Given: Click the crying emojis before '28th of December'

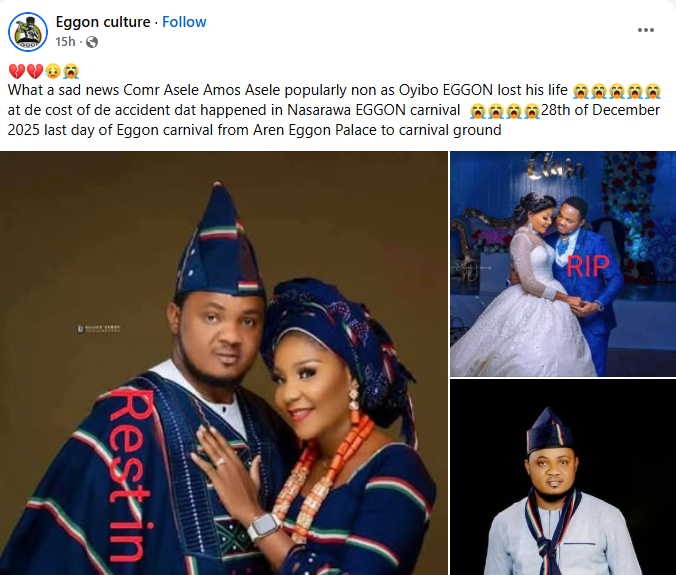Looking at the screenshot, I should [x=504, y=111].
